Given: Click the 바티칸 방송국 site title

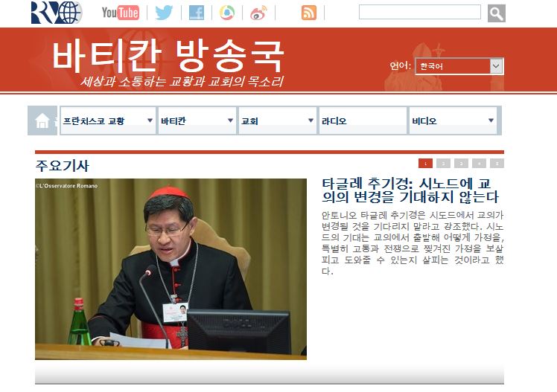Looking at the screenshot, I should click(x=168, y=56).
